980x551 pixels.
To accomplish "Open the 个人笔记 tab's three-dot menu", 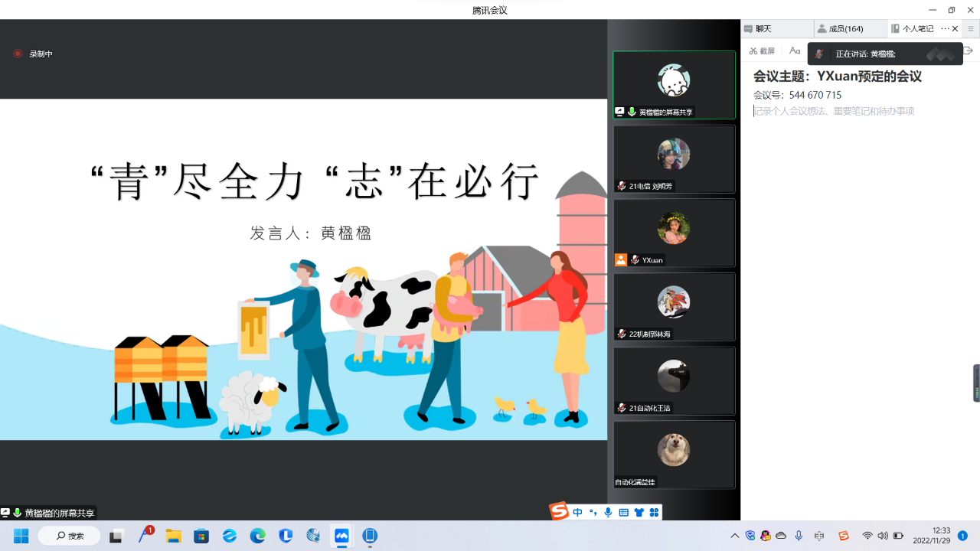I will click(944, 29).
